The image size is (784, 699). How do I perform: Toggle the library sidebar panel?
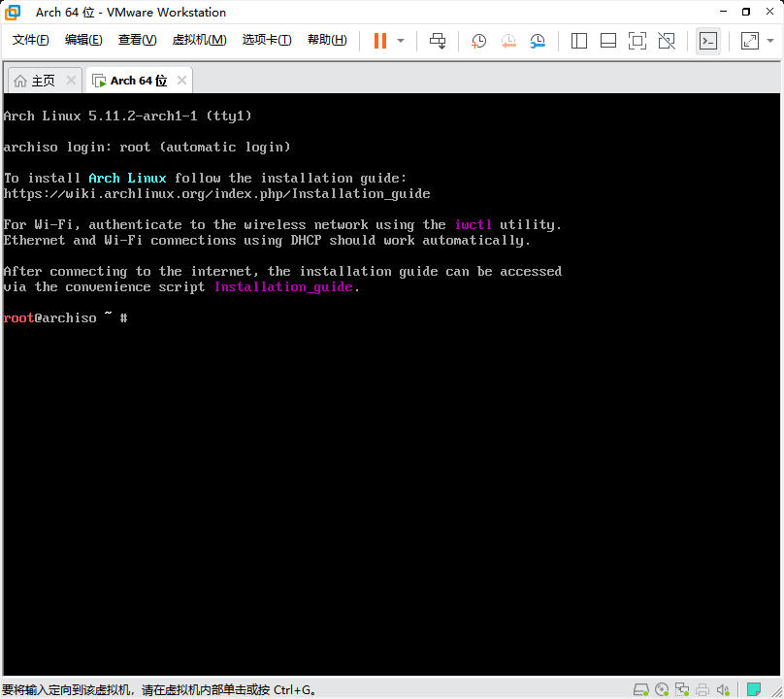click(579, 41)
